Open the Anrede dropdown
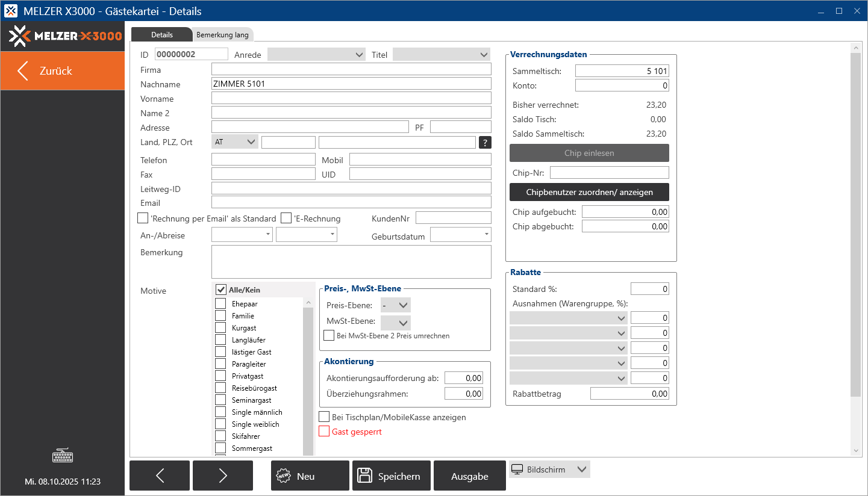 pyautogui.click(x=316, y=54)
